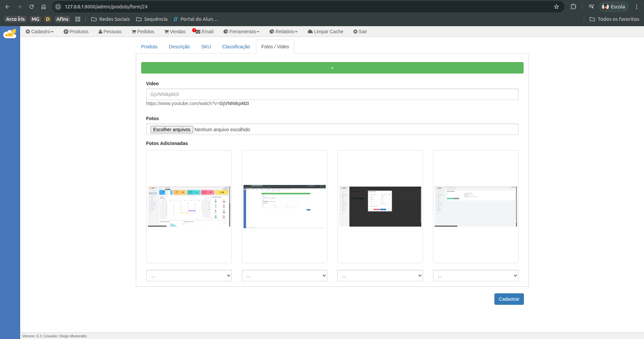Open the Vendas cart menu item
This screenshot has height=339, width=644.
point(175,32)
